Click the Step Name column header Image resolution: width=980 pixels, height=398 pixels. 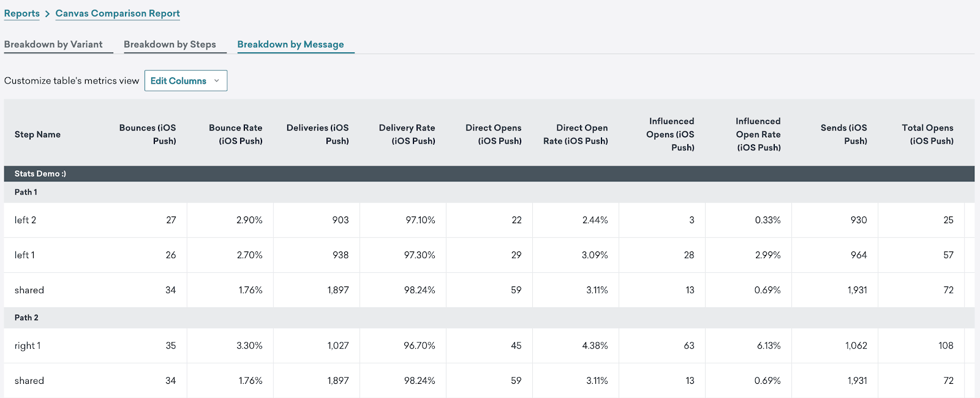pyautogui.click(x=37, y=134)
